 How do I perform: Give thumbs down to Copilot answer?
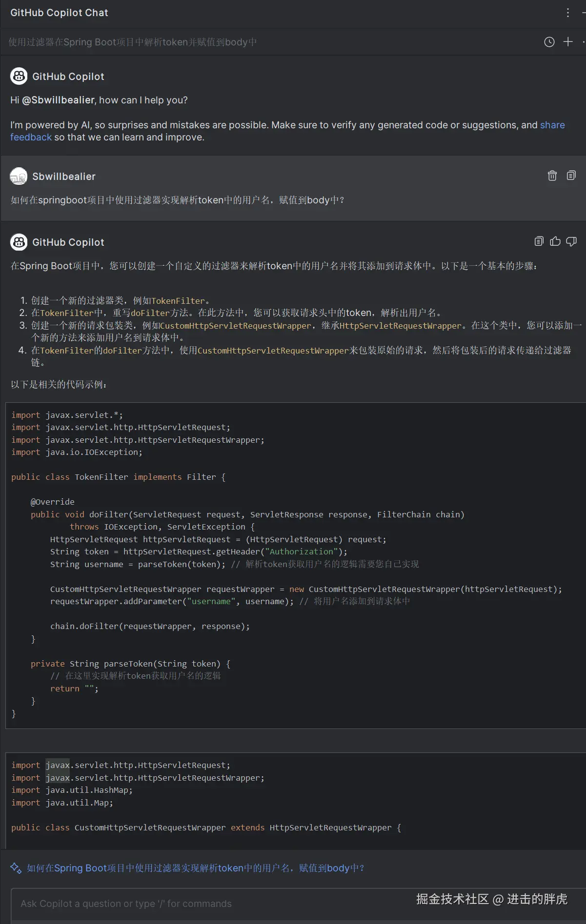(x=571, y=241)
